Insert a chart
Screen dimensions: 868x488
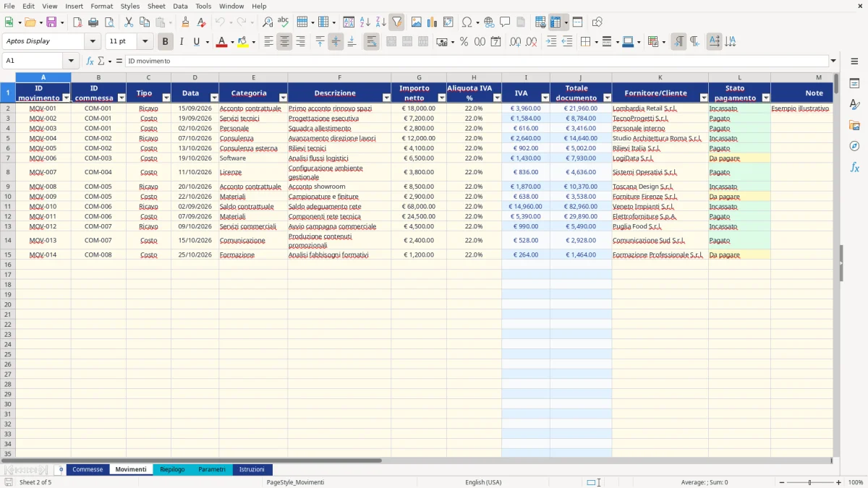[433, 22]
